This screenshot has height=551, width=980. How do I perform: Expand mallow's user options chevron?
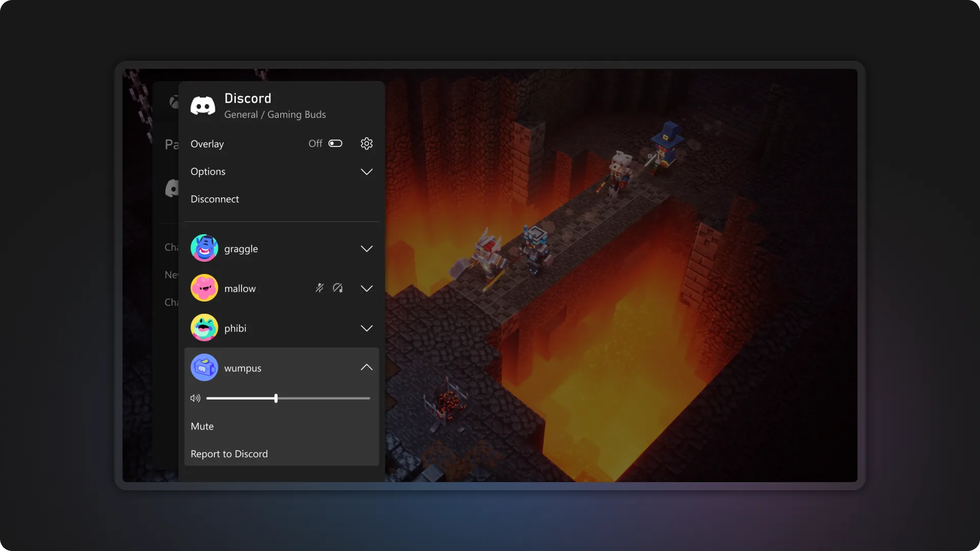366,288
